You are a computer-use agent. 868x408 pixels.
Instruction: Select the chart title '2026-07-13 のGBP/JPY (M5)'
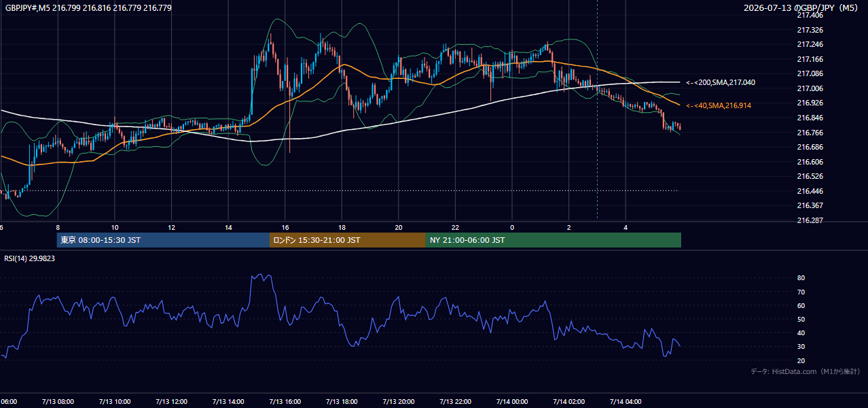click(802, 8)
